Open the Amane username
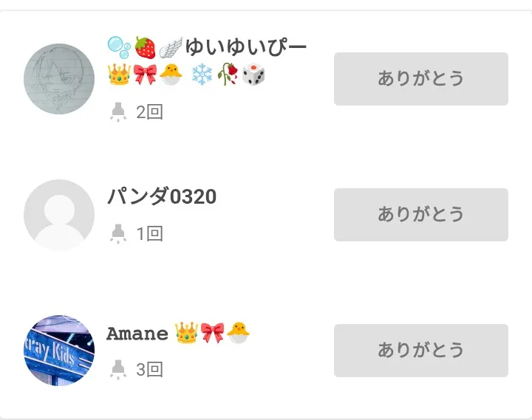 pyautogui.click(x=137, y=334)
